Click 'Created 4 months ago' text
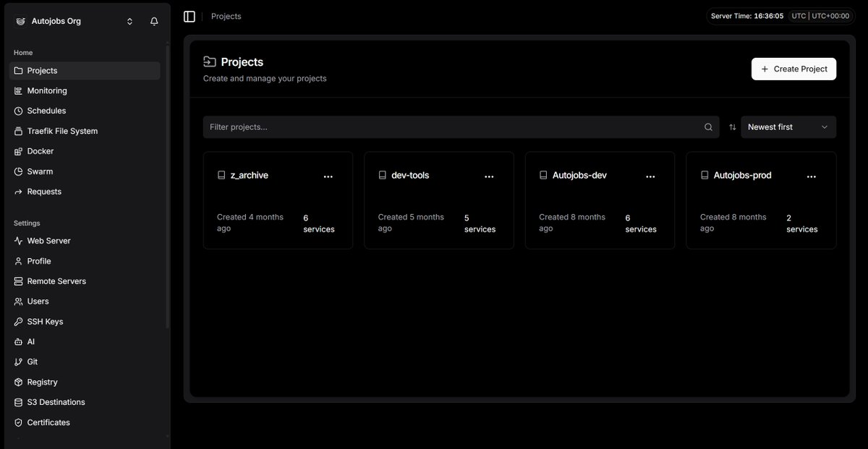Screen dimensions: 868x449 coord(250,223)
